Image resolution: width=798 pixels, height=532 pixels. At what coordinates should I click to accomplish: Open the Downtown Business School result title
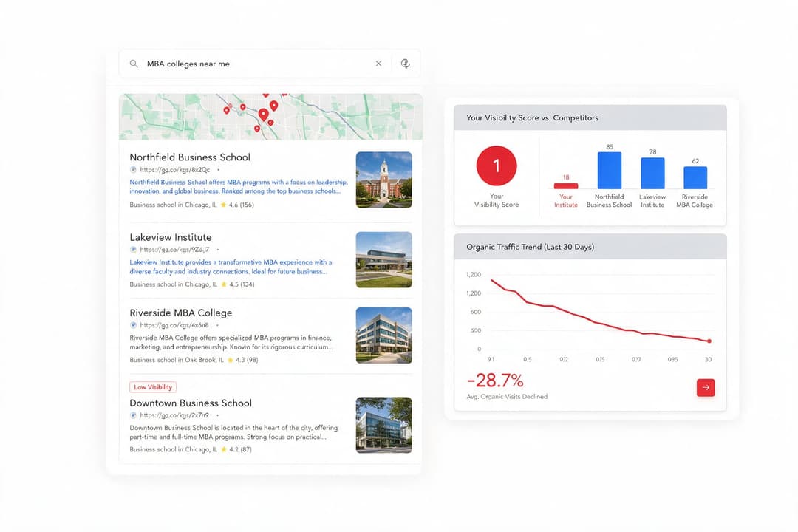(191, 403)
